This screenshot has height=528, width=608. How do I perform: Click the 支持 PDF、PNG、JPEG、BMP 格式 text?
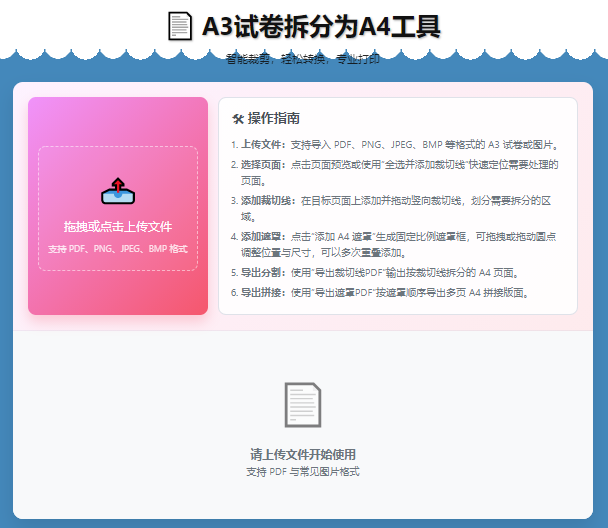pos(118,249)
